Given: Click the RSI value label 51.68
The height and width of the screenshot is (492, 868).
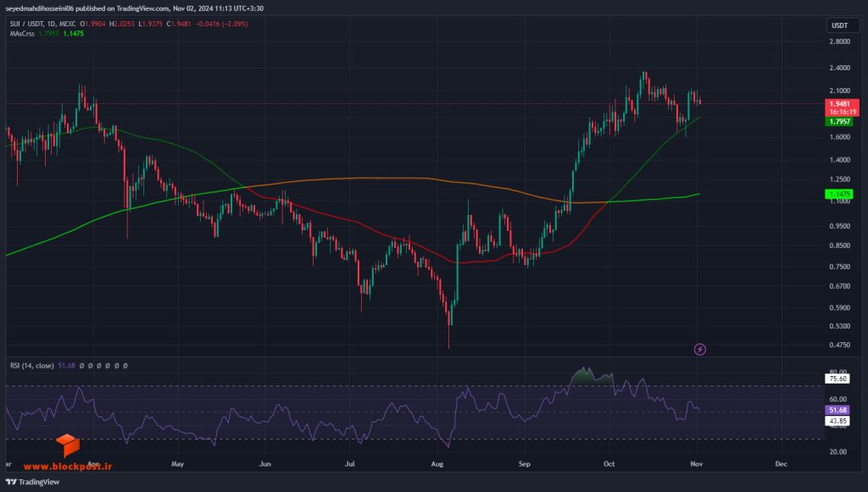Looking at the screenshot, I should click(837, 410).
